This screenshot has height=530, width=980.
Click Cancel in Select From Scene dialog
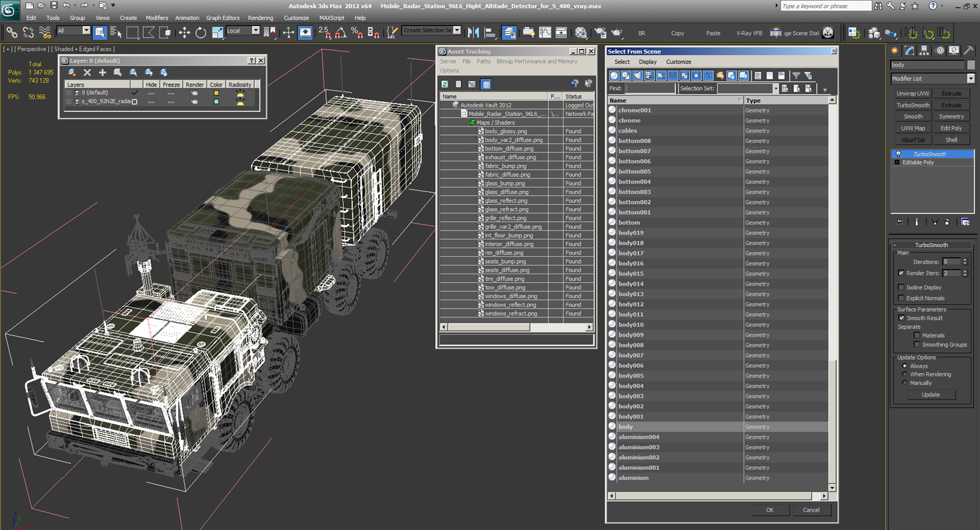(x=811, y=510)
